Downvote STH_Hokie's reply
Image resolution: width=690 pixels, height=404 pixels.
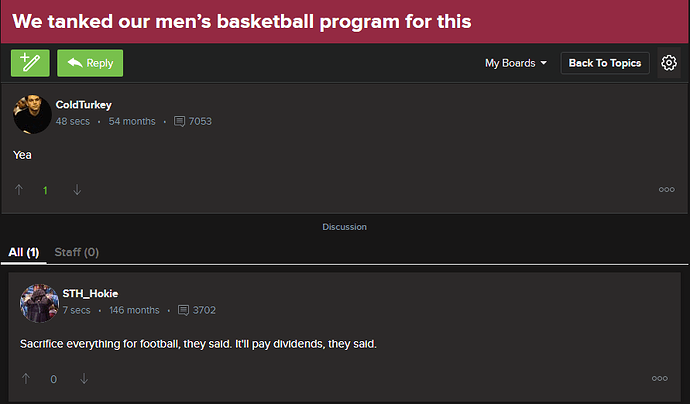pyautogui.click(x=84, y=379)
